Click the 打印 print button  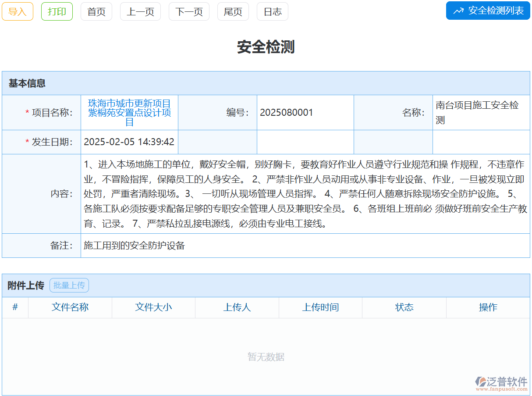pyautogui.click(x=57, y=11)
